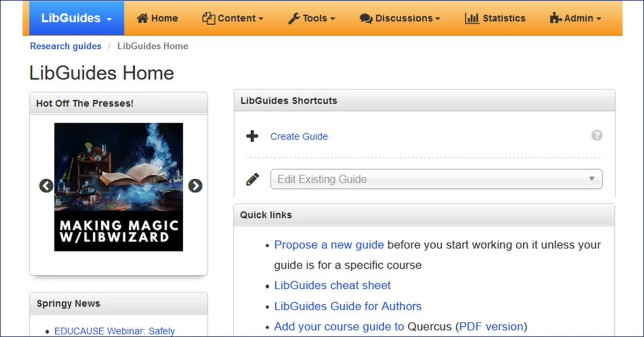Open the LibGuides cheat sheet link
Screen dimensions: 644x337
tap(332, 285)
